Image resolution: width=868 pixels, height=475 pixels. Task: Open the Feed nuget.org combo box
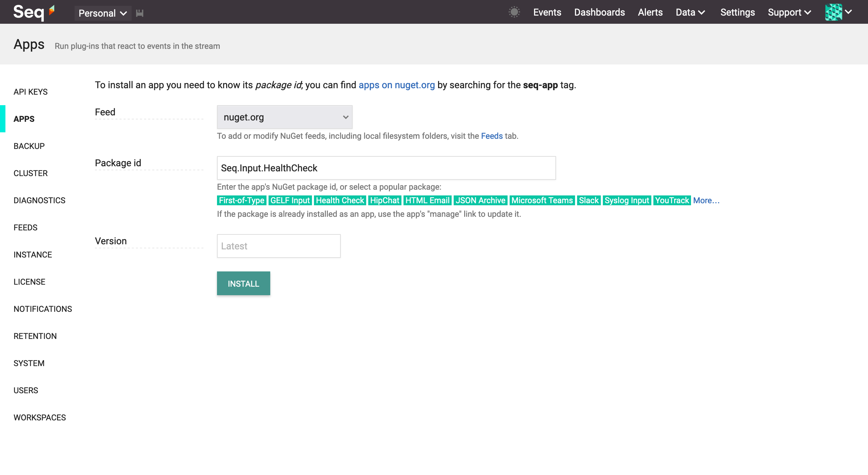coord(284,117)
